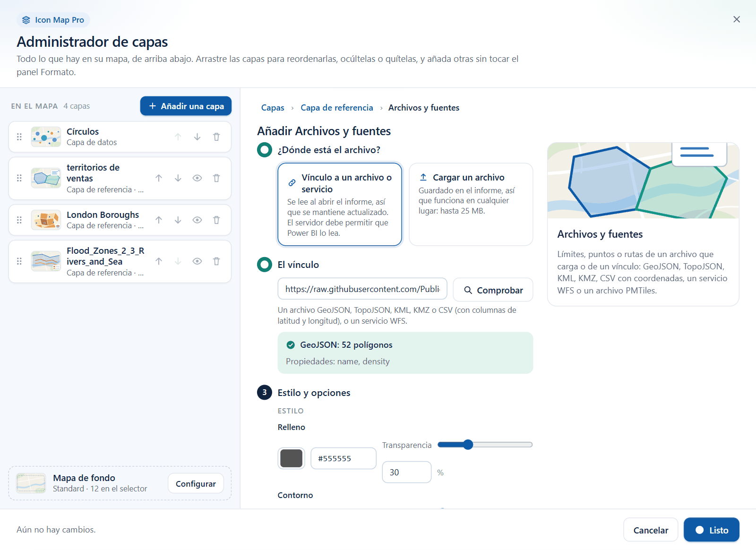Screen dimensions: 756x550
Task: Choose Cargar un archivo option
Action: [x=471, y=205]
